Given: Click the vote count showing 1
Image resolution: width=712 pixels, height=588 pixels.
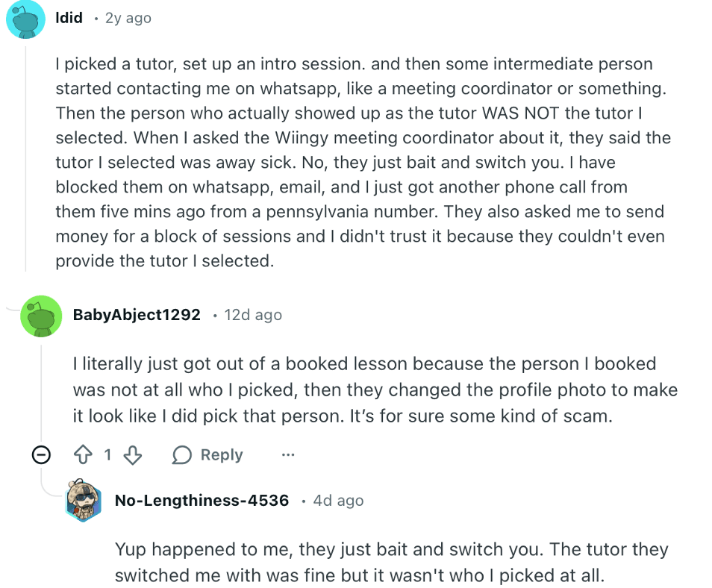Looking at the screenshot, I should click(x=108, y=454).
